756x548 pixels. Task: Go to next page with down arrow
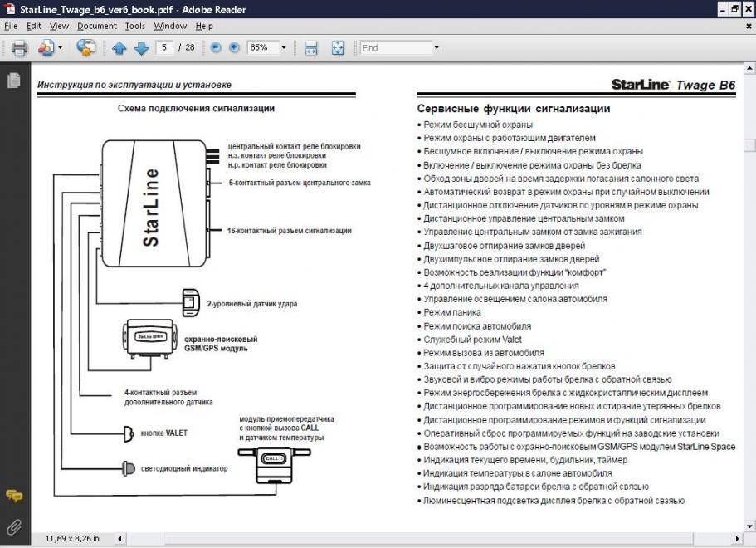[141, 48]
